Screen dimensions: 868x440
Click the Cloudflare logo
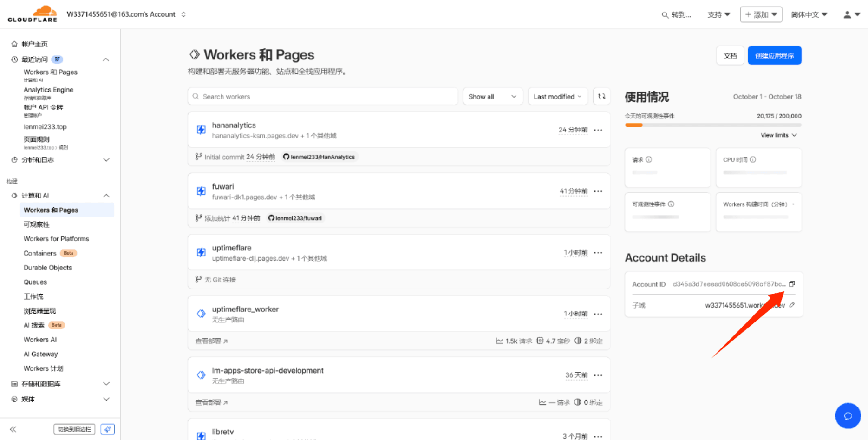[32, 13]
